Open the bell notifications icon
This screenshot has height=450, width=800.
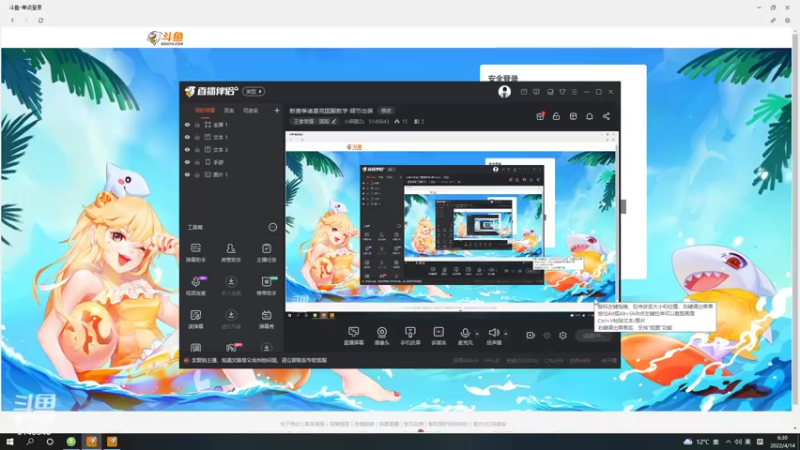(589, 116)
